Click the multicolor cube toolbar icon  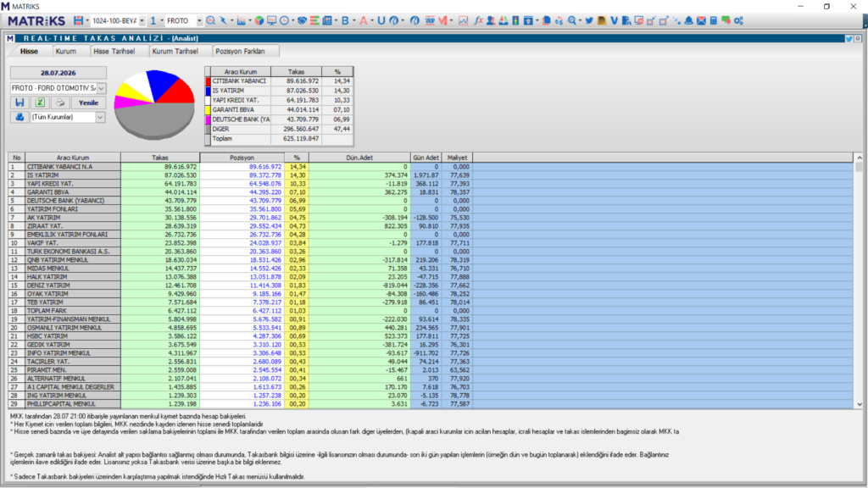(x=259, y=20)
